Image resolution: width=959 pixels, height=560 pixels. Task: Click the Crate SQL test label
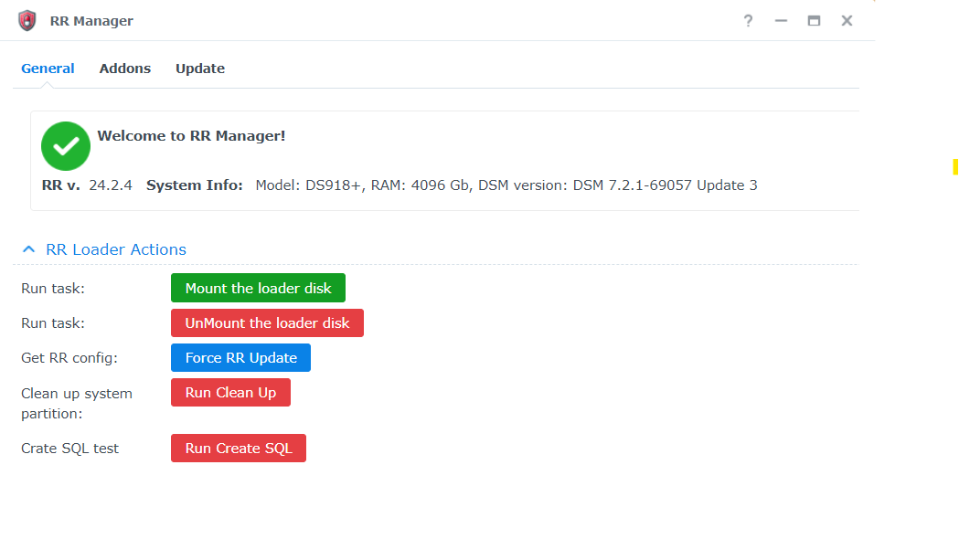pyautogui.click(x=69, y=449)
